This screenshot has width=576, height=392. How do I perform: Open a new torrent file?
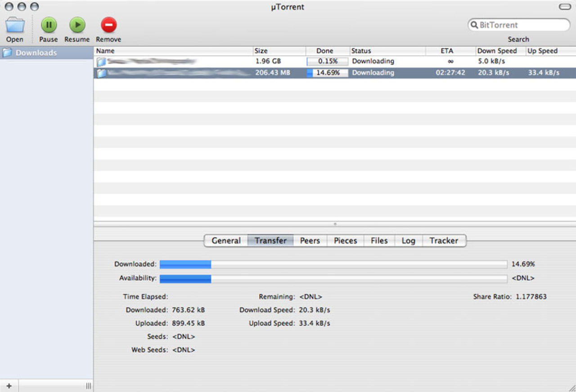pos(14,25)
